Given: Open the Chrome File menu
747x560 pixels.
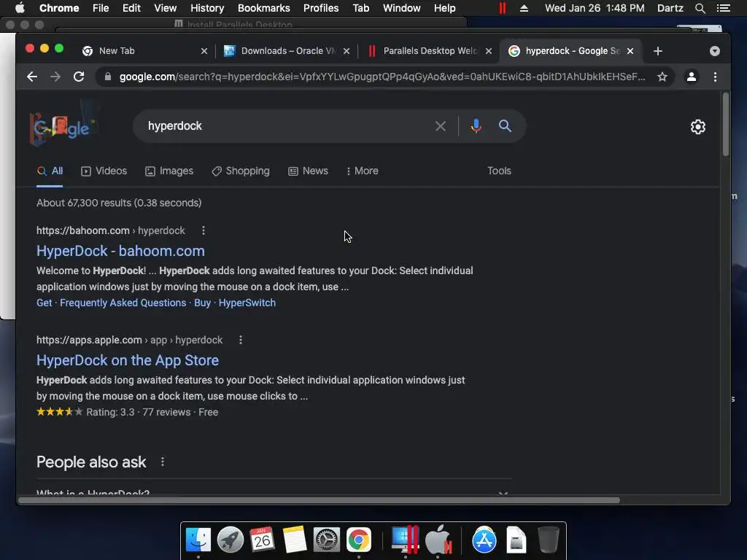Looking at the screenshot, I should [x=101, y=8].
